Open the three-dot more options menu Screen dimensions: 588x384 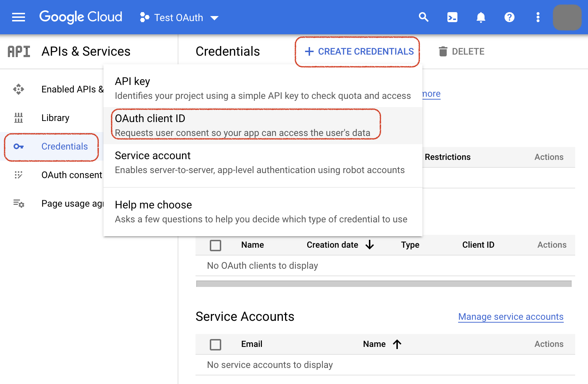pyautogui.click(x=538, y=17)
